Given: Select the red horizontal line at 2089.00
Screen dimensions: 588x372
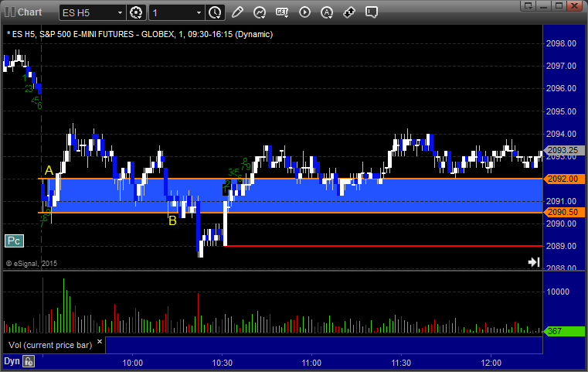Looking at the screenshot, I should click(x=383, y=246).
